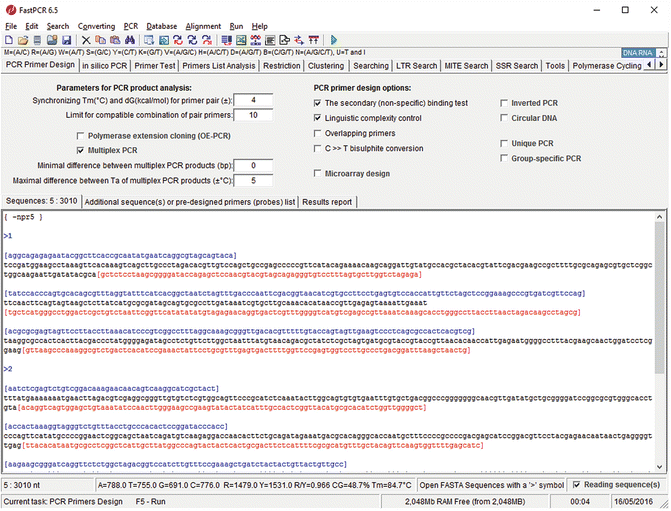Click the red bar with up arrows icon
Viewport: 671px width, 511px height.
pos(314,40)
